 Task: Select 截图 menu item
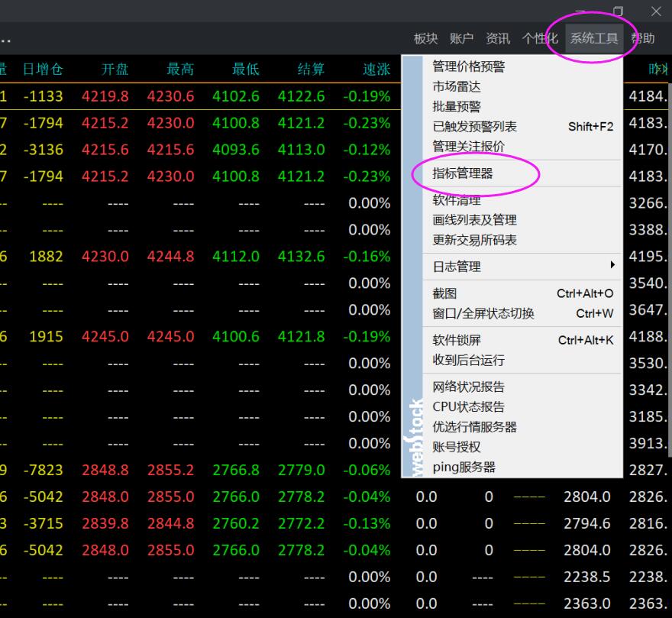[522, 293]
